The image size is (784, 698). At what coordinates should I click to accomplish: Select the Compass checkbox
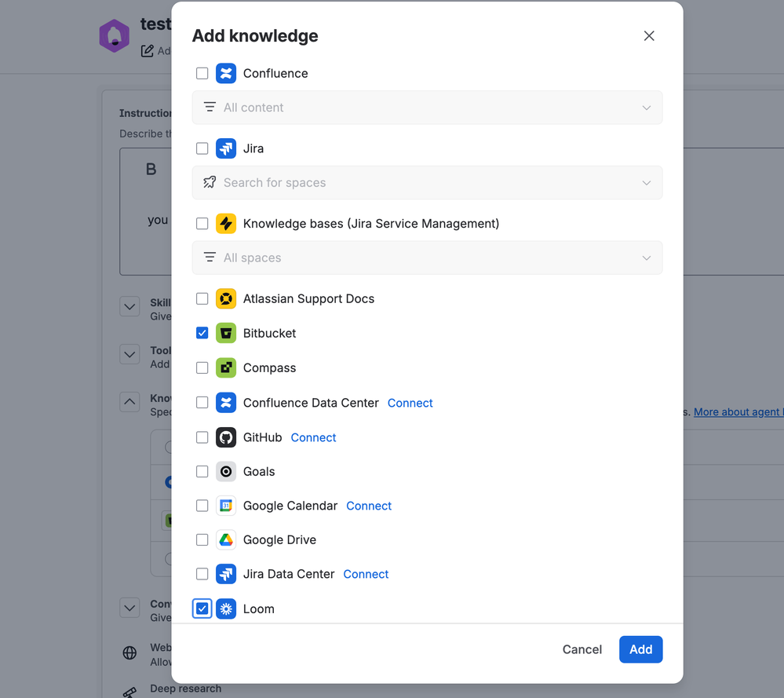[x=202, y=367]
